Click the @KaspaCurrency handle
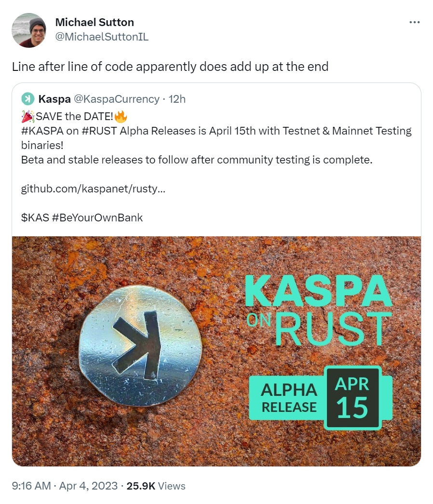Image resolution: width=433 pixels, height=504 pixels. 118,99
